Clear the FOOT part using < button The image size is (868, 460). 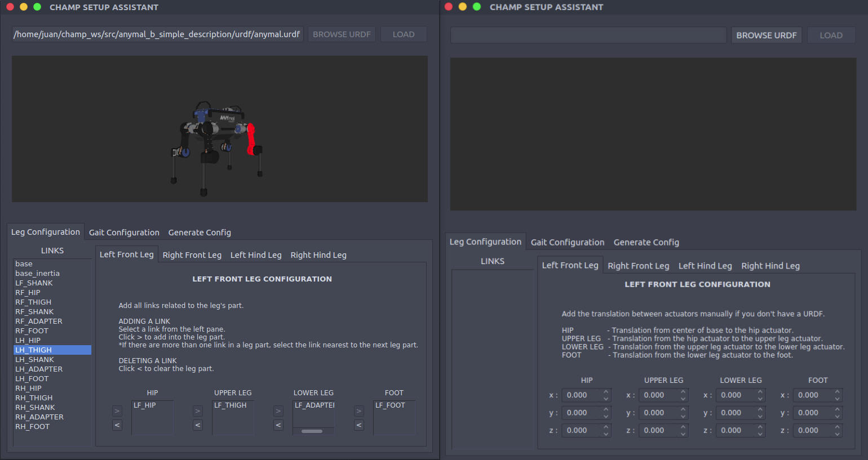click(x=359, y=425)
